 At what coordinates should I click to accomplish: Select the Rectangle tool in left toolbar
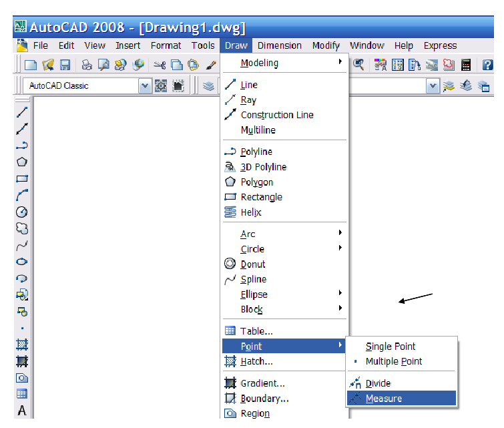22,179
